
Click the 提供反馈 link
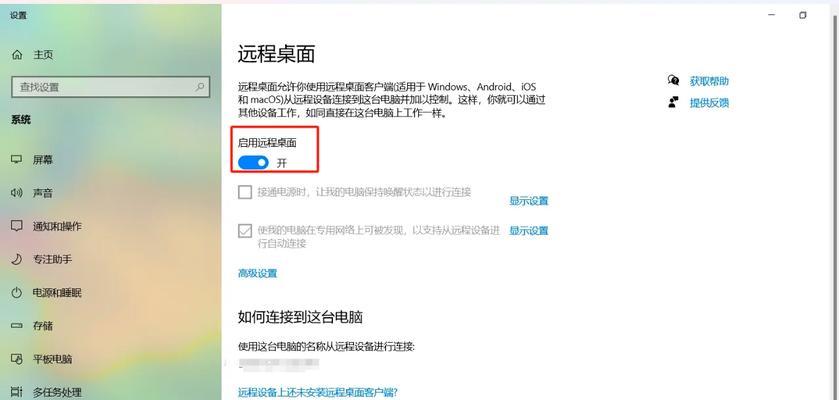[709, 103]
